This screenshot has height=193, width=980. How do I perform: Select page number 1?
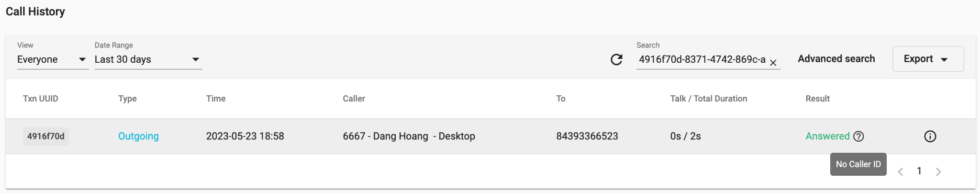click(919, 171)
